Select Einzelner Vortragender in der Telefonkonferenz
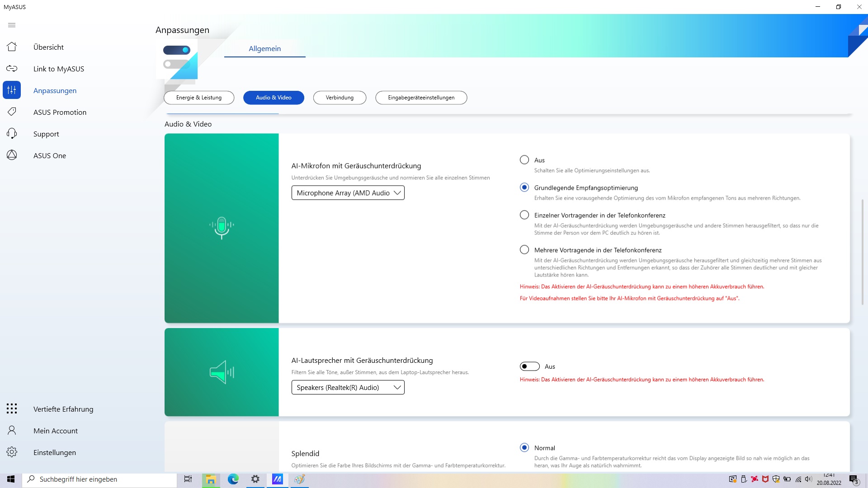868x488 pixels. click(524, 215)
